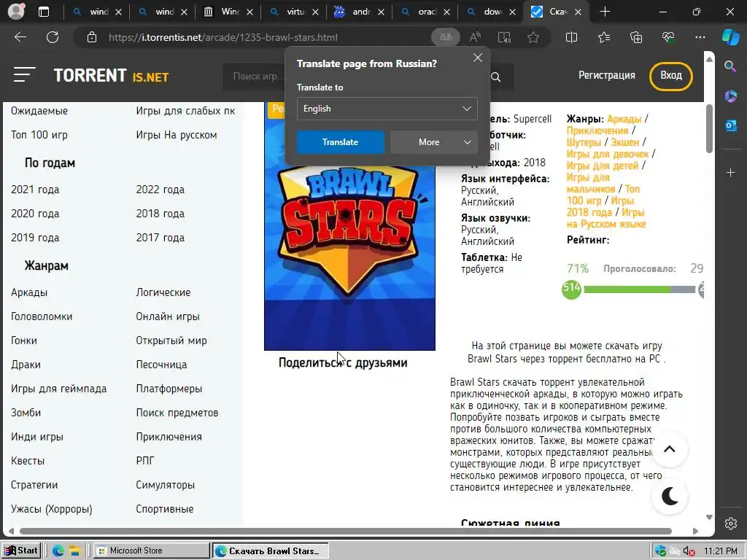Add page to favorites star icon
This screenshot has width=747, height=560.
pyautogui.click(x=533, y=37)
